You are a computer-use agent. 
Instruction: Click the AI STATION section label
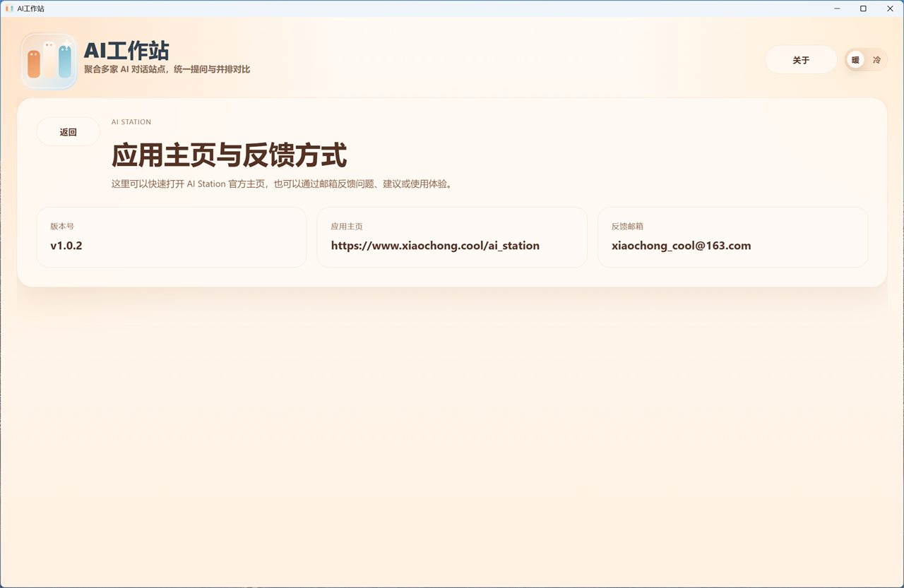click(131, 121)
